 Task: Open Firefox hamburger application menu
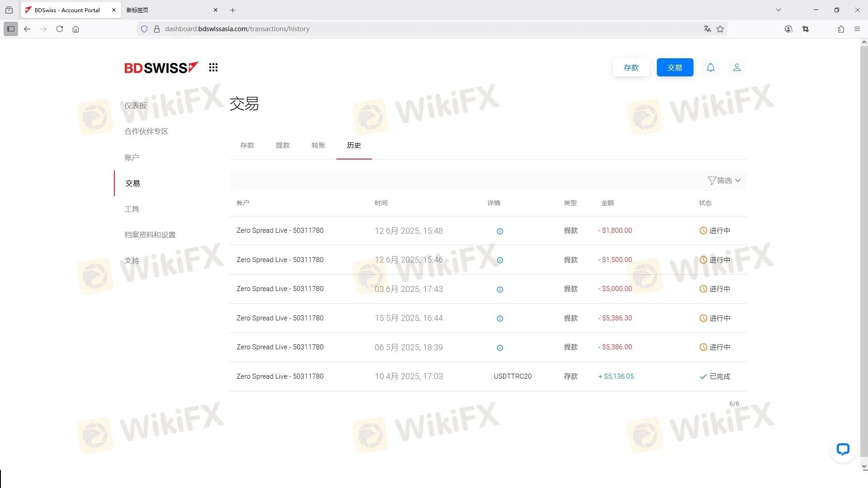click(x=857, y=29)
